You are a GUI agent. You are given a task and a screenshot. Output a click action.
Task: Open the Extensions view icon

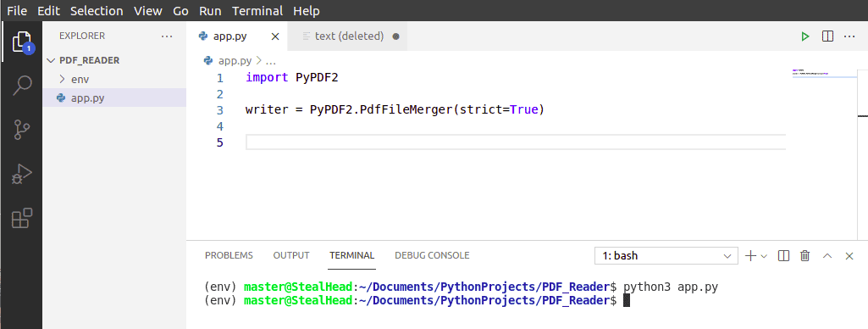pos(21,218)
